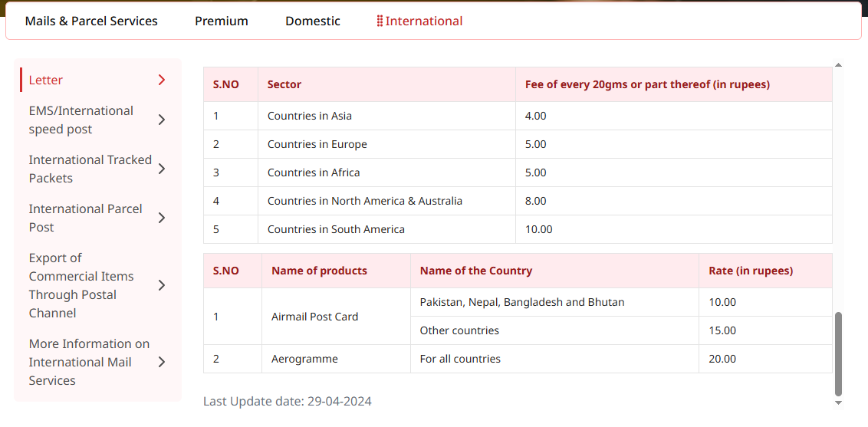868x427 pixels.
Task: Open EMS/International speed post section
Action: [x=81, y=120]
